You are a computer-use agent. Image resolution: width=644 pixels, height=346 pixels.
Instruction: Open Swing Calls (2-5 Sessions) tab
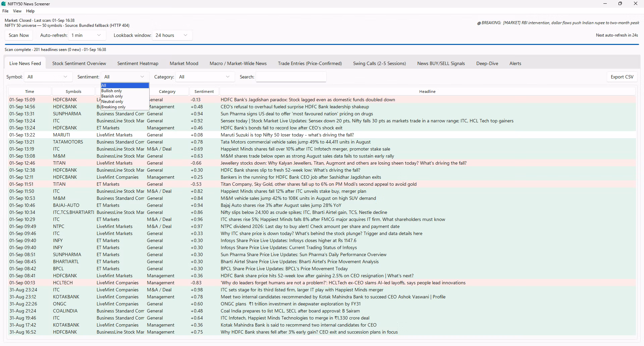[x=379, y=63]
